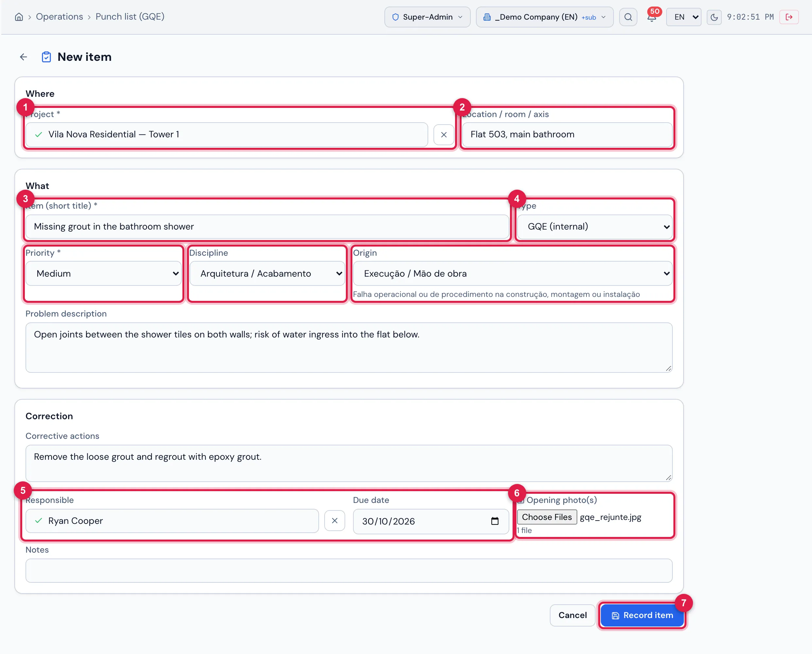Click the gqe_rejunte.jpg file name
This screenshot has width=812, height=654.
[610, 517]
